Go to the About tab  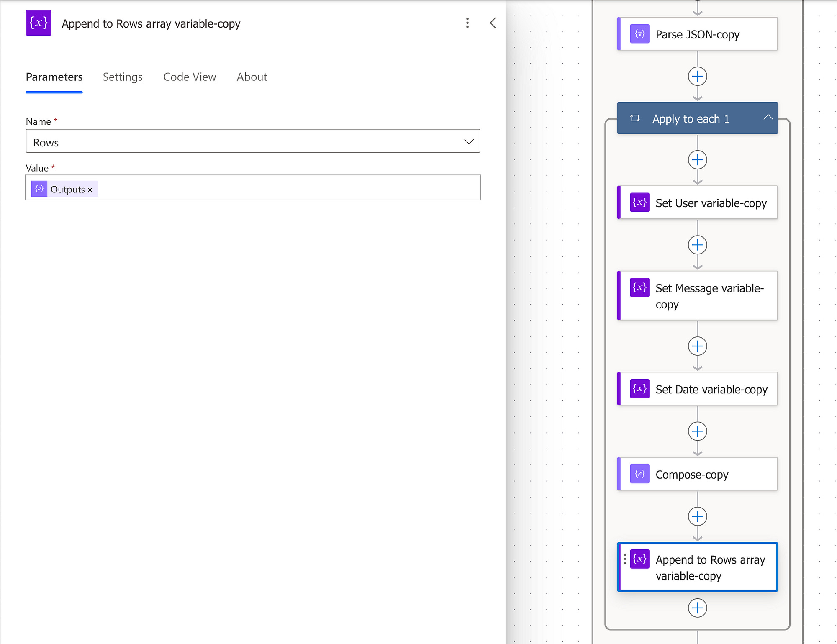(x=252, y=77)
